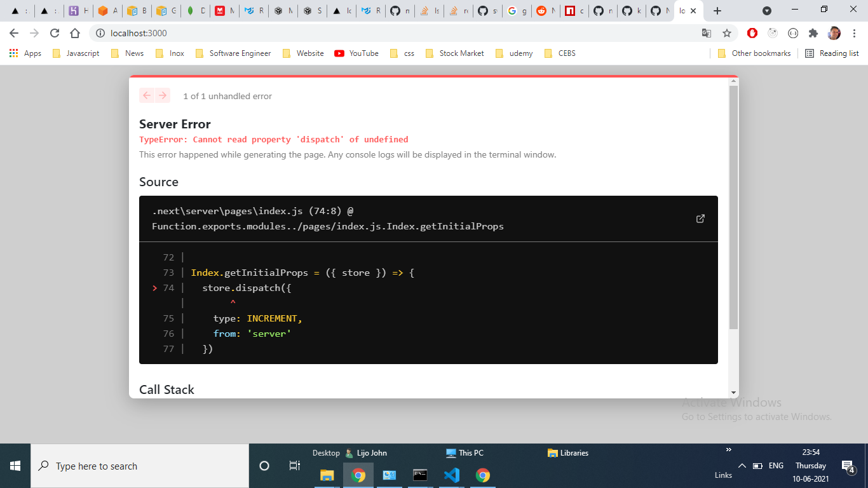
Task: Toggle the page reload button
Action: click(55, 32)
